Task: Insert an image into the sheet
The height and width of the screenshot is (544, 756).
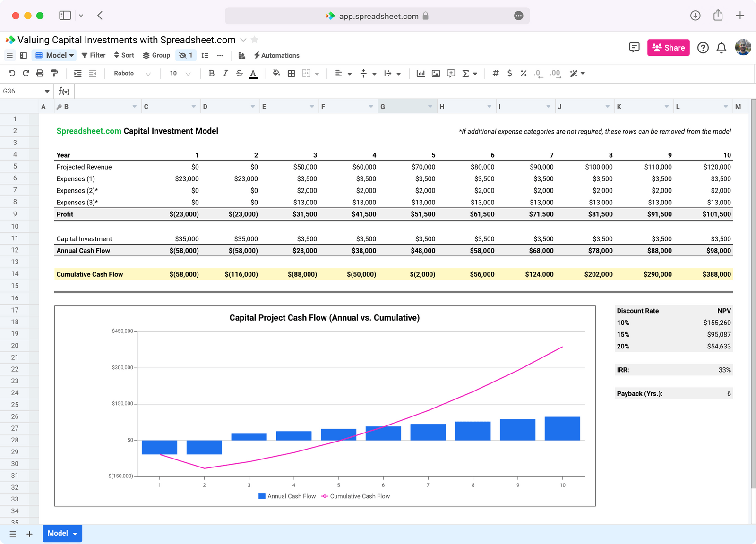Action: (x=435, y=73)
